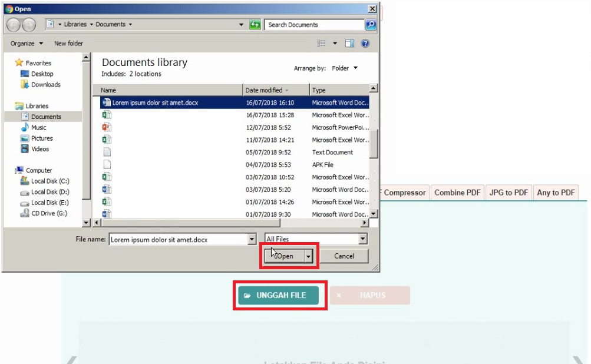
Task: Click the green refresh button beside address bar
Action: 255,25
